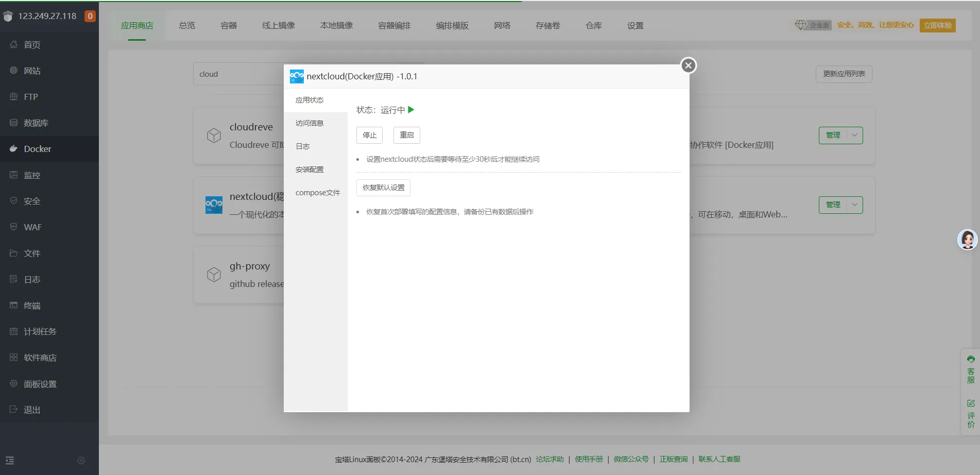
Task: Open 联系人工客服 footer link
Action: (719, 460)
